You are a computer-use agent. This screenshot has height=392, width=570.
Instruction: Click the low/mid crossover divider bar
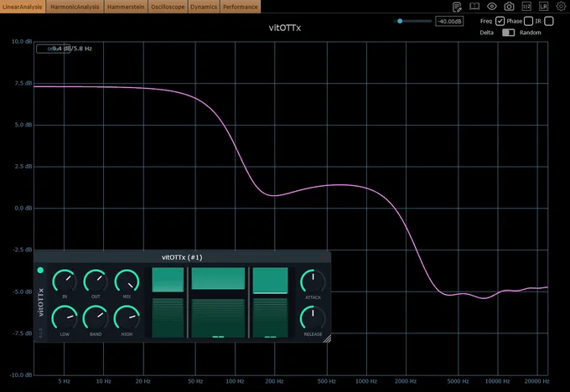click(x=188, y=302)
